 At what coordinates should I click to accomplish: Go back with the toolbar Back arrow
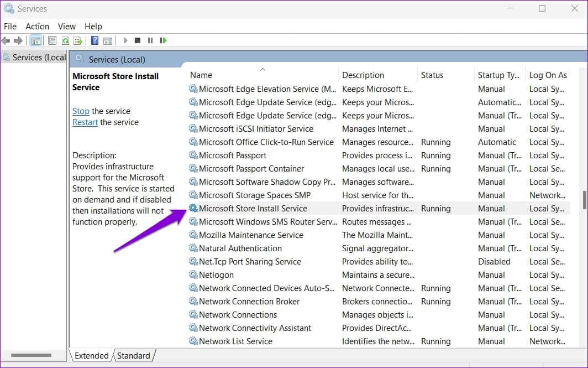pyautogui.click(x=6, y=40)
